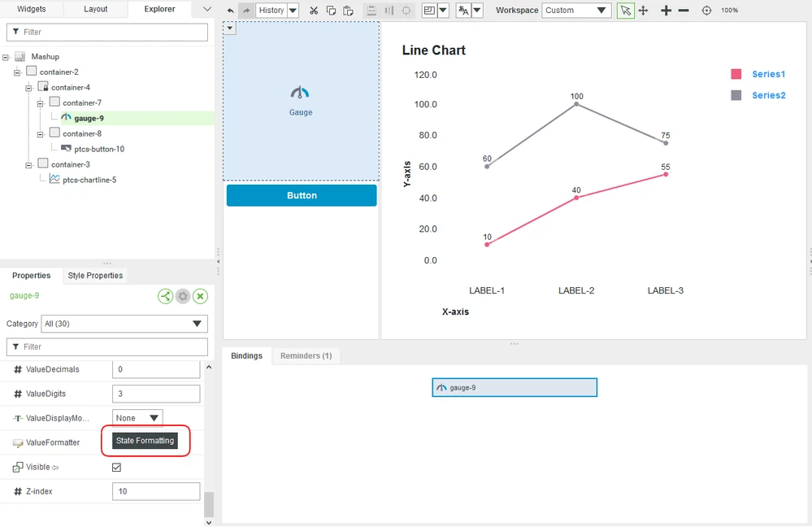Open the Style Properties tab
This screenshot has height=527, width=812.
click(x=95, y=276)
